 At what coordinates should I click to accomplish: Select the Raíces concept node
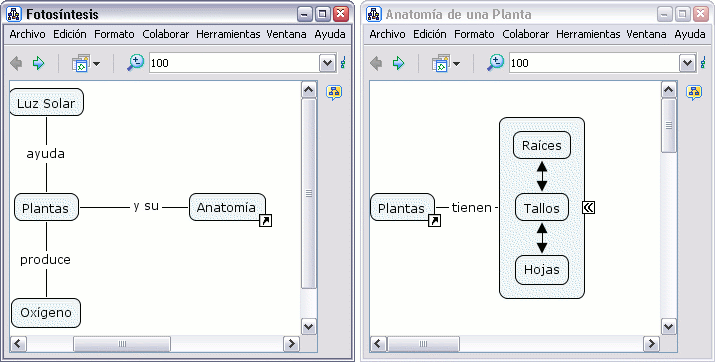[542, 145]
